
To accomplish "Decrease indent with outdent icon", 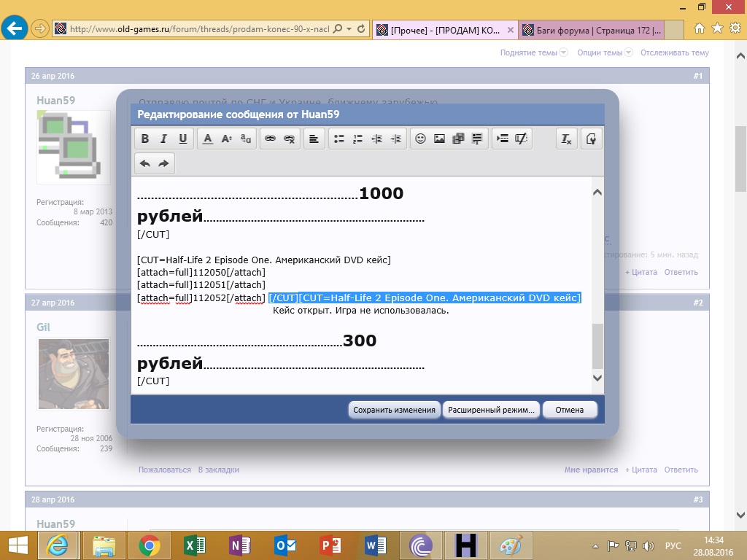I will point(377,139).
